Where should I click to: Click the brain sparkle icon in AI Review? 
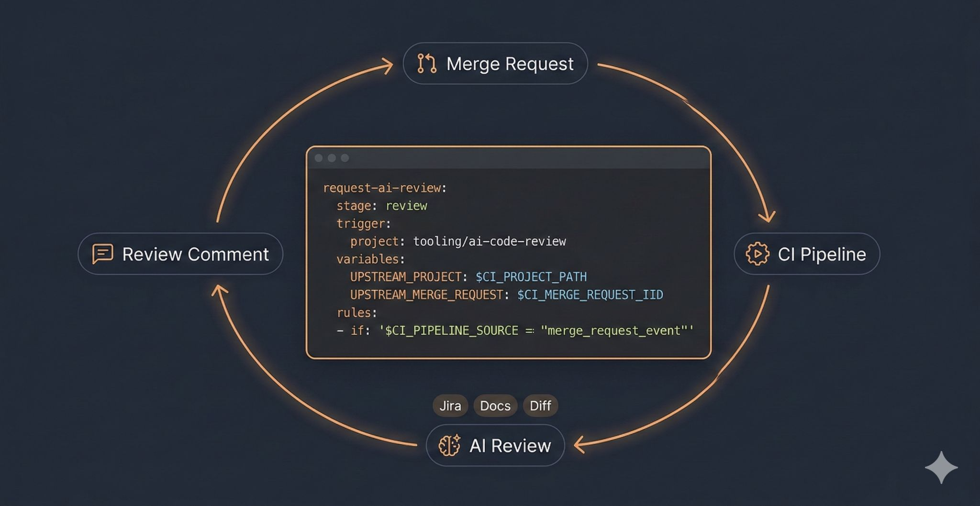(x=449, y=445)
